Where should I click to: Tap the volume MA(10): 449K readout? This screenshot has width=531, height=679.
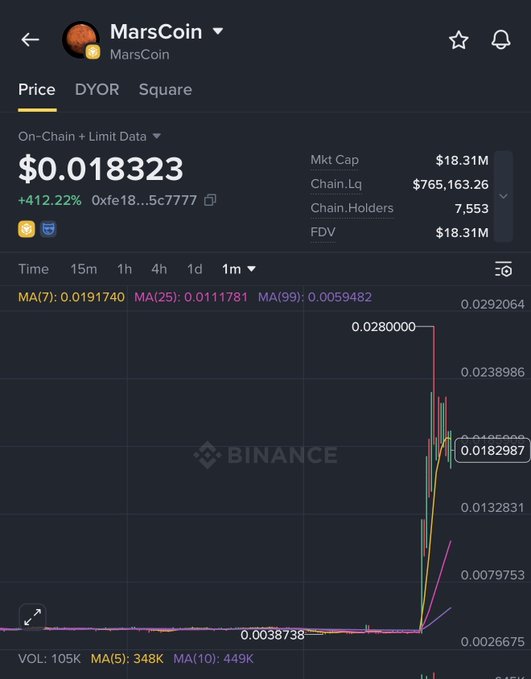point(214,659)
